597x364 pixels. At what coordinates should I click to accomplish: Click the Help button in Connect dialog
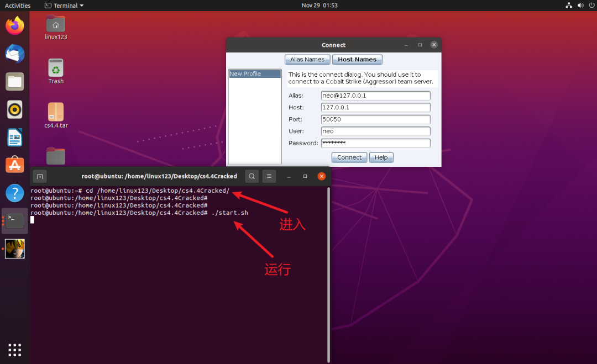[381, 157]
